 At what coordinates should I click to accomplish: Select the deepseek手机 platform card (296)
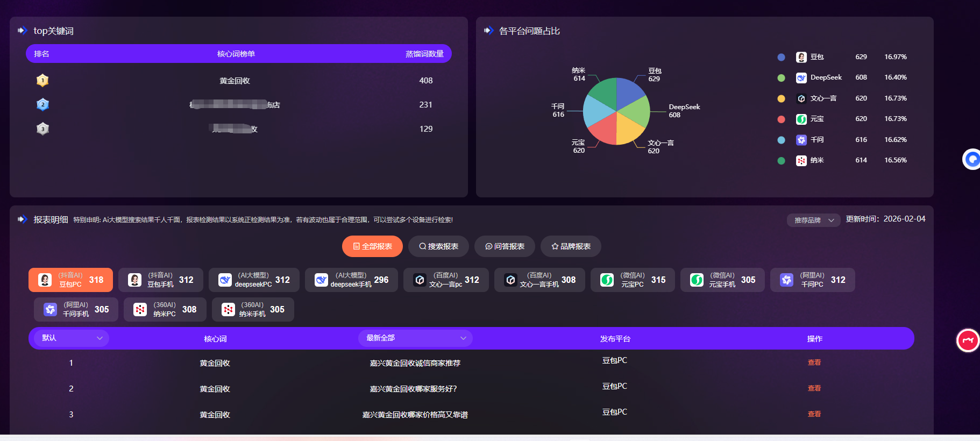click(351, 280)
